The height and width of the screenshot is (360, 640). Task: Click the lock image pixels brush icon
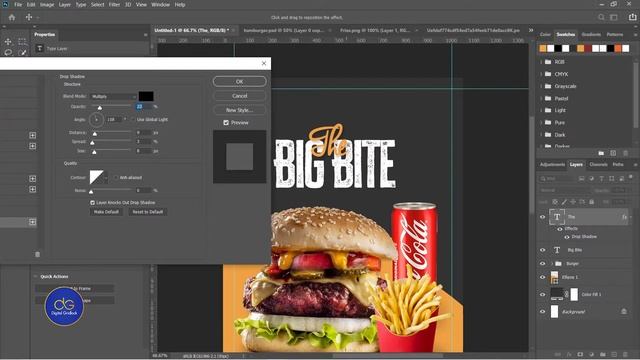click(x=564, y=202)
